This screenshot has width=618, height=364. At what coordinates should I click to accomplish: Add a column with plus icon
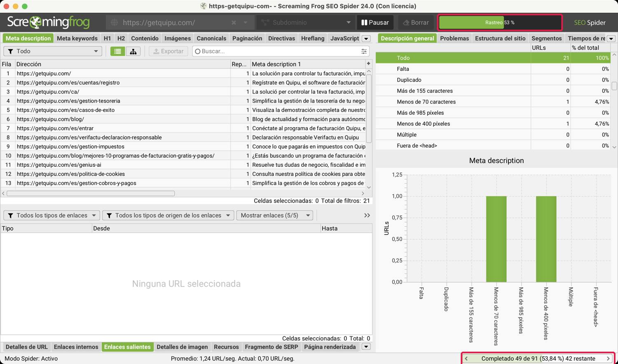click(x=368, y=63)
